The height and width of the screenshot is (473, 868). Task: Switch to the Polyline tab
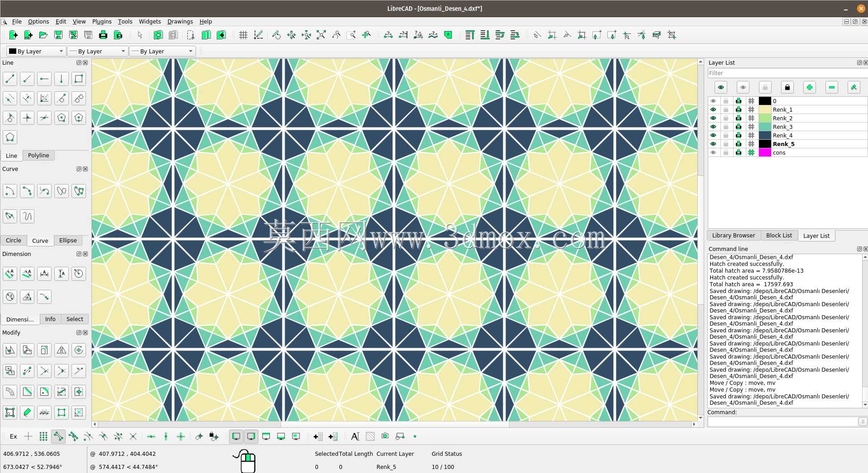[38, 155]
